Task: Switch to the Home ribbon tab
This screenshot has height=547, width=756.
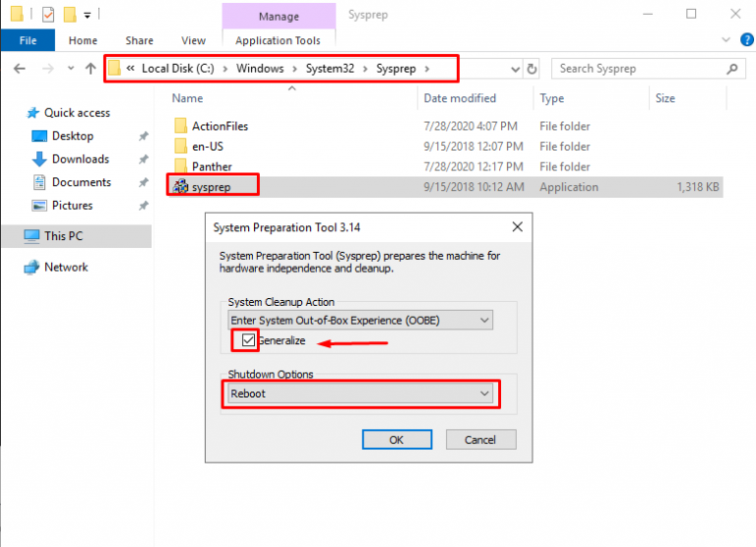Action: coord(83,40)
